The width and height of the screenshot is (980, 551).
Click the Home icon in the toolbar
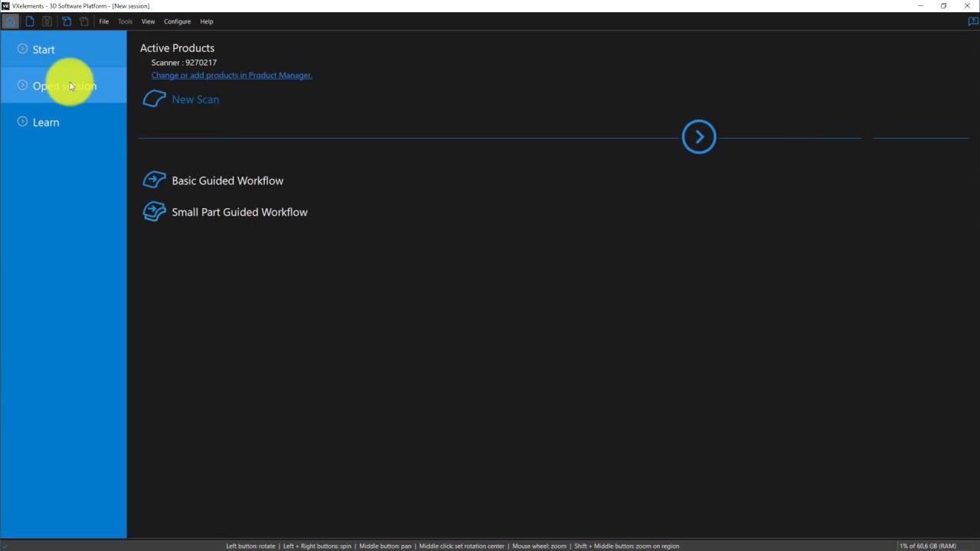point(10,21)
